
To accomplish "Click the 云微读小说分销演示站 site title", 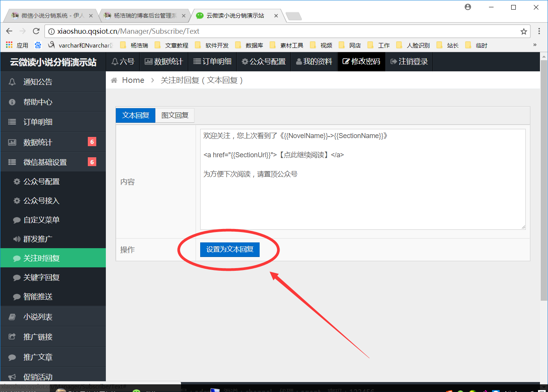I will 53,62.
